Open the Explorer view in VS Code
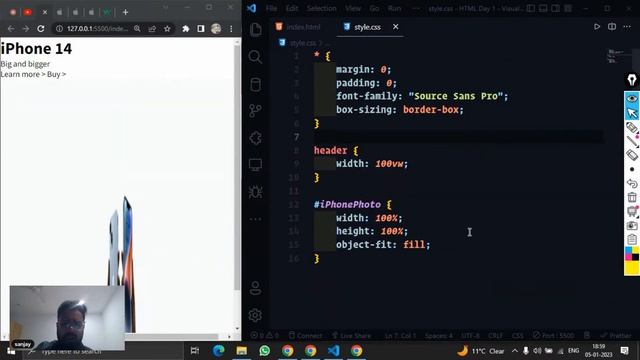Viewport: 640px width, 360px height. (x=256, y=29)
